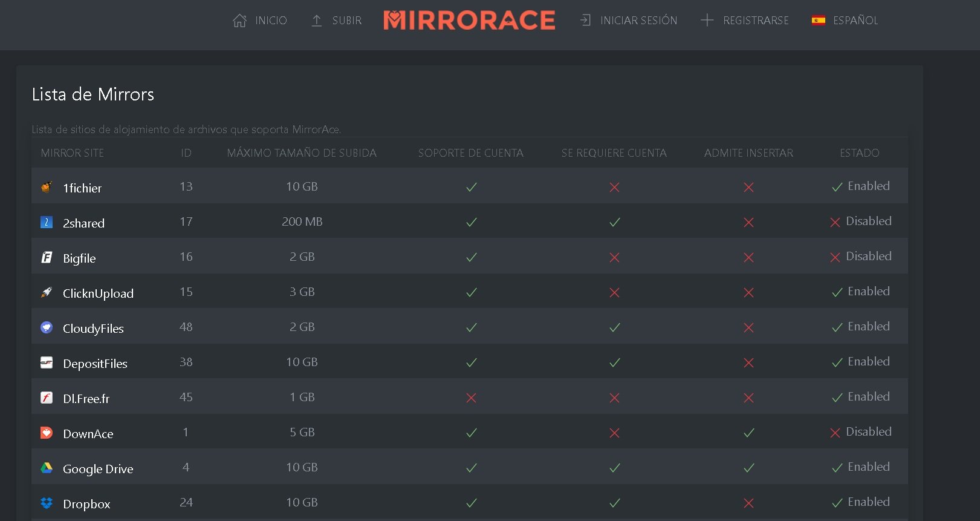Click the ADMITE INSERTAR column header
The height and width of the screenshot is (521, 980).
(x=748, y=153)
